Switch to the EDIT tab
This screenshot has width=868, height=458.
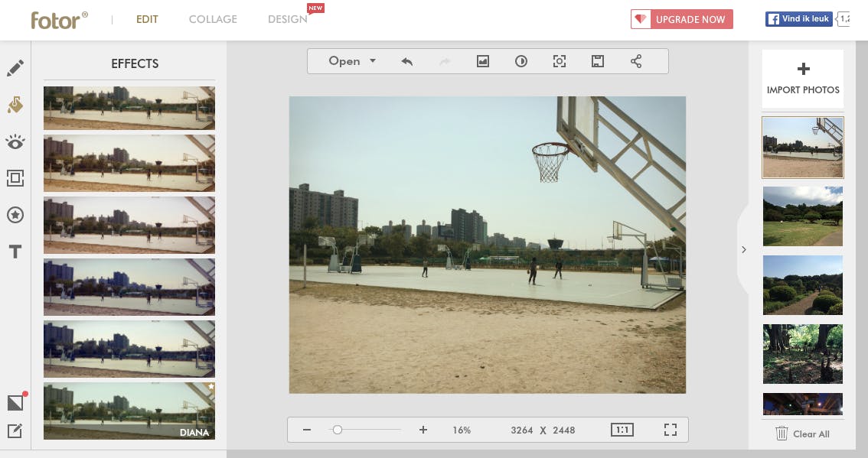pos(147,19)
